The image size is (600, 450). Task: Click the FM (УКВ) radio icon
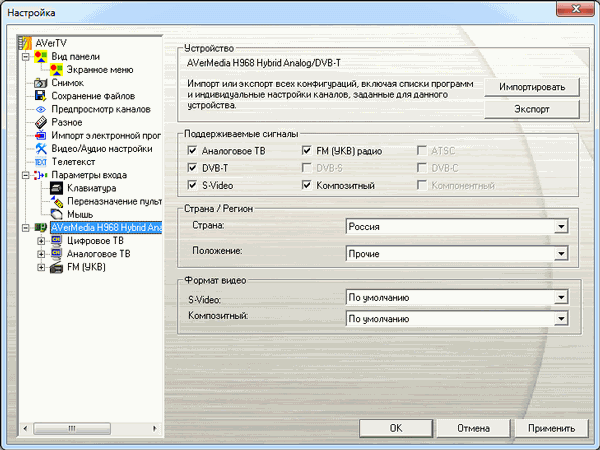coord(57,267)
